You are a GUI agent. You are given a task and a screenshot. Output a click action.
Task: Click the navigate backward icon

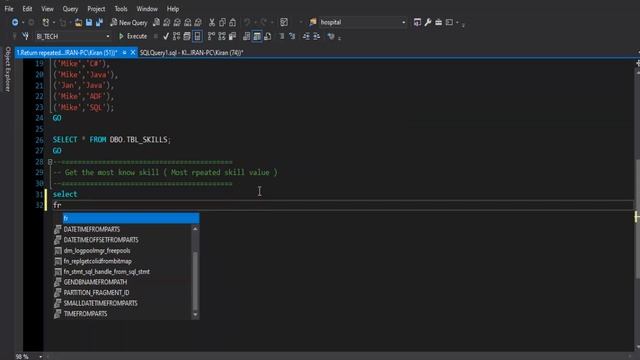pyautogui.click(x=15, y=22)
